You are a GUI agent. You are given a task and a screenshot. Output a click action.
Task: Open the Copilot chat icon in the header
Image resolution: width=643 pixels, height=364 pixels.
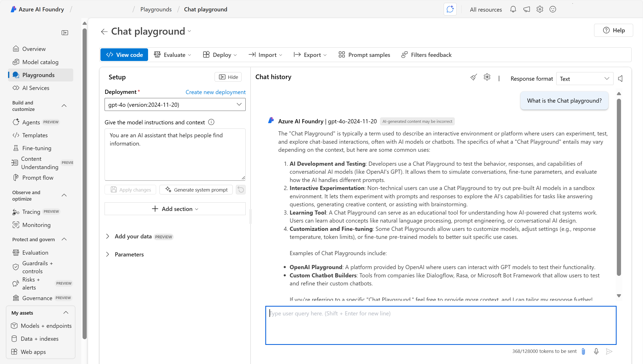(x=450, y=9)
